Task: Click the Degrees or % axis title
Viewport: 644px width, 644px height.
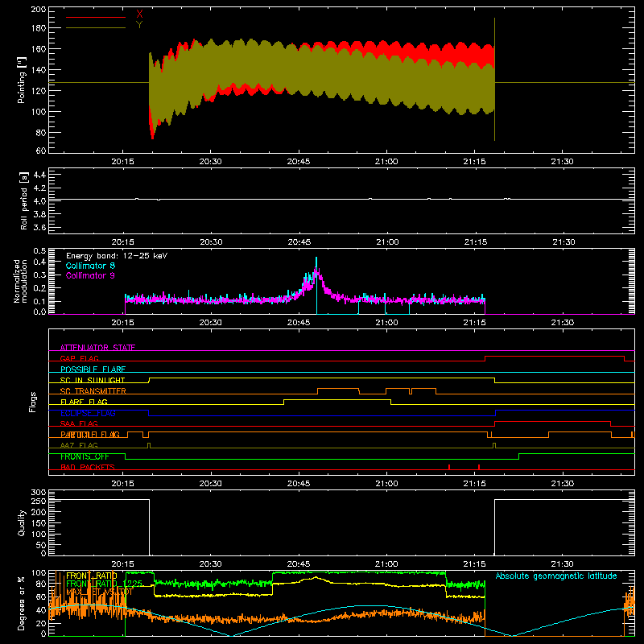Action: click(22, 603)
